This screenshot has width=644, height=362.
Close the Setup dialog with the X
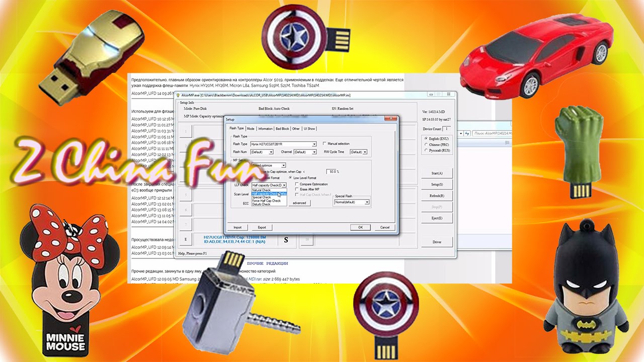[390, 119]
